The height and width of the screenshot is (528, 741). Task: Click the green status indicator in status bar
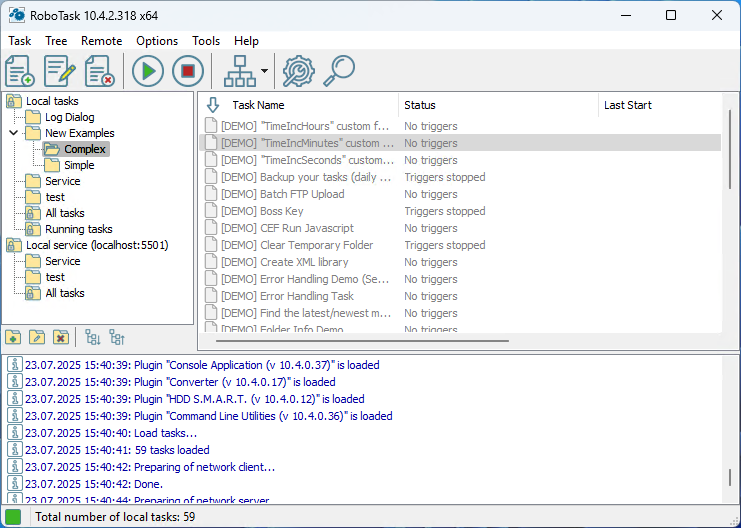tap(13, 517)
